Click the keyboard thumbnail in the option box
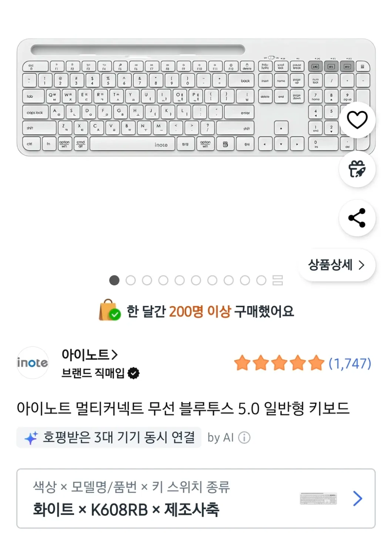 click(319, 499)
